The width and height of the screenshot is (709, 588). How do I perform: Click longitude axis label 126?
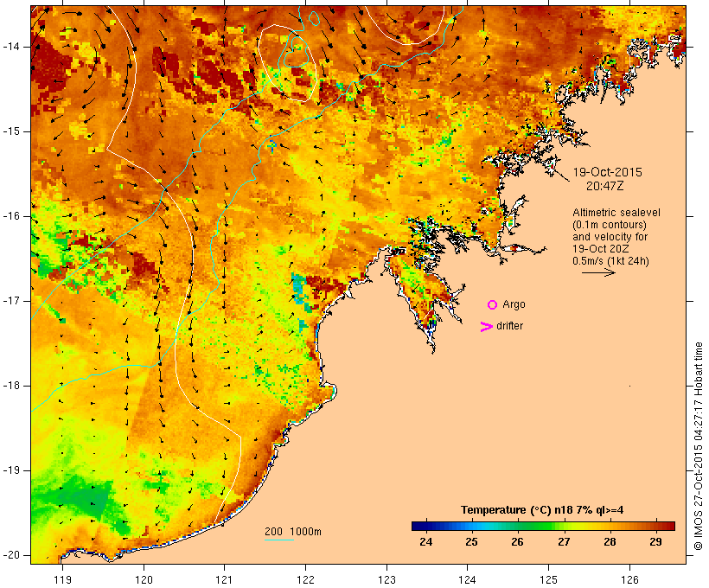click(x=629, y=579)
